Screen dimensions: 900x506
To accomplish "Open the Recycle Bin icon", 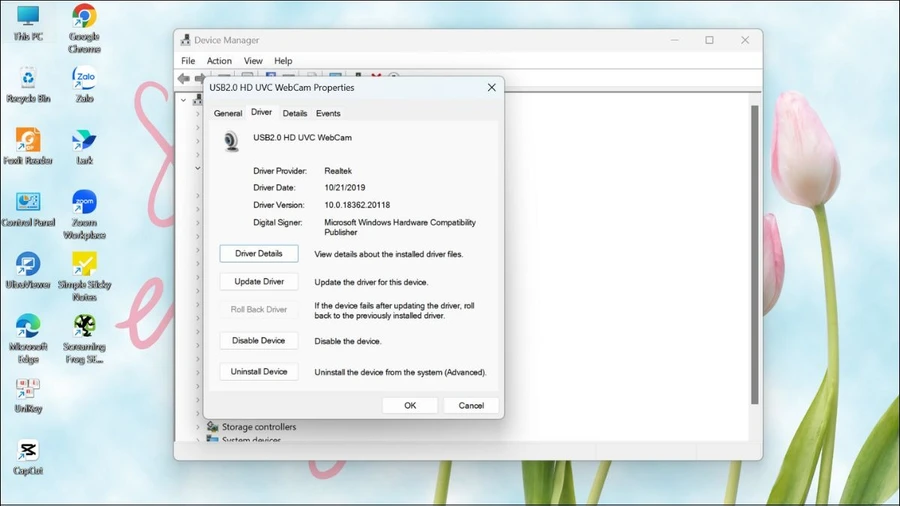I will (x=28, y=84).
